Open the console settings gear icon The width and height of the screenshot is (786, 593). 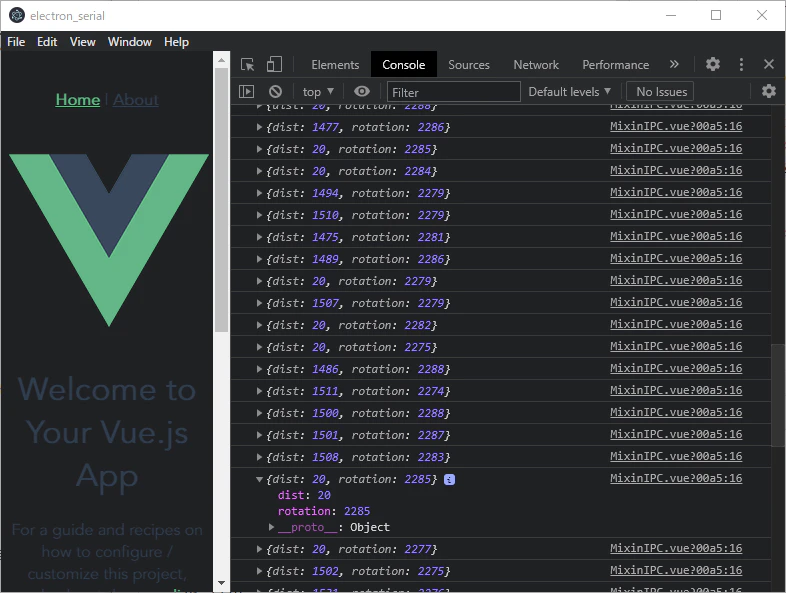pos(769,91)
